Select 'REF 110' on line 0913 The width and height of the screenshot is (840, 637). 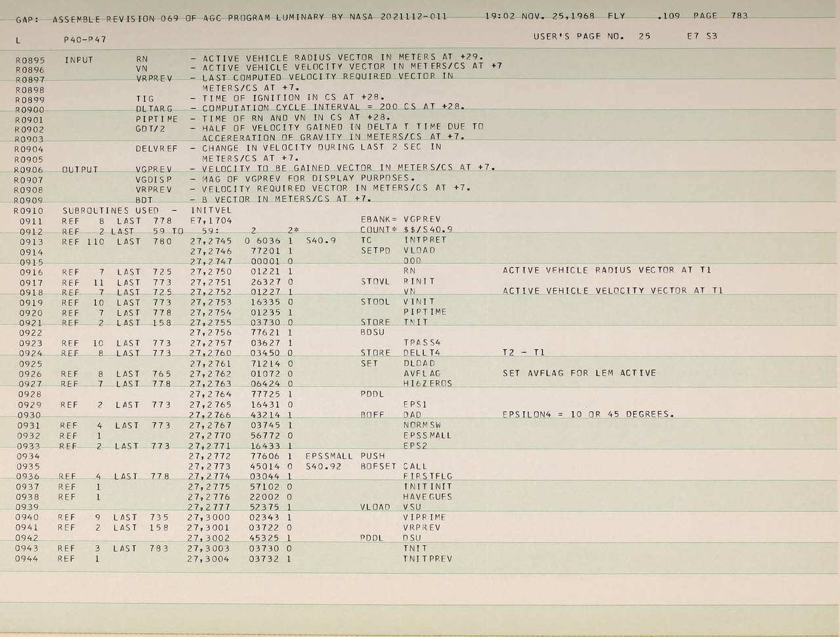pyautogui.click(x=82, y=241)
